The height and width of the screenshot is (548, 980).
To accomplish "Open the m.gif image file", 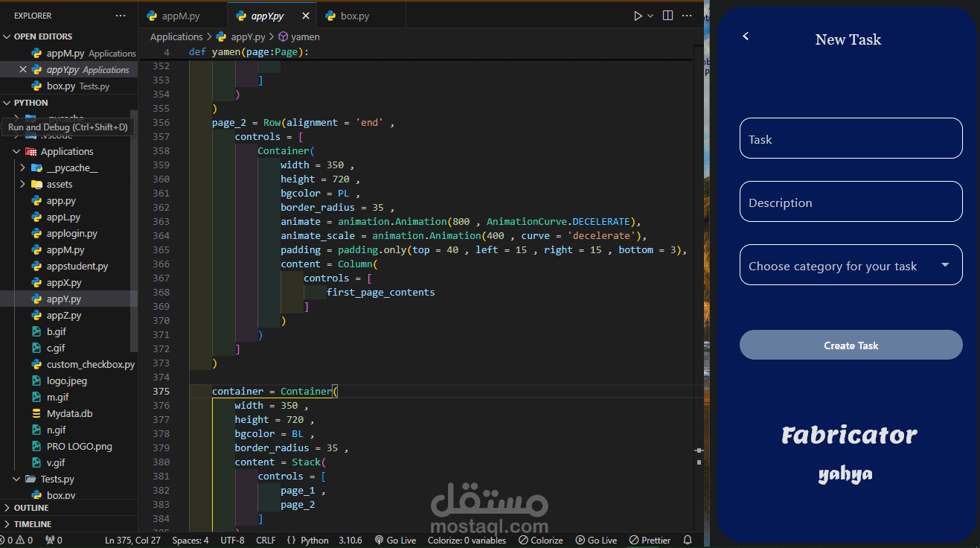I will [57, 398].
